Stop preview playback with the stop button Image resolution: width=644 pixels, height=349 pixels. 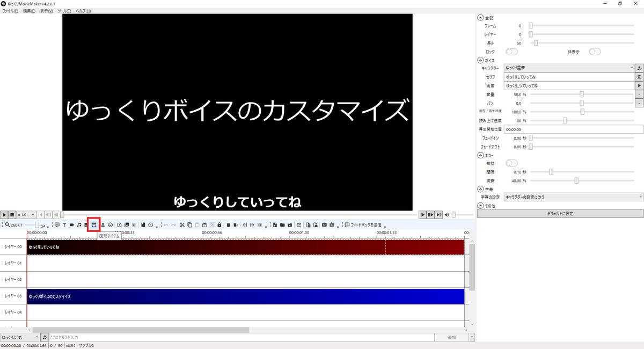[12, 215]
